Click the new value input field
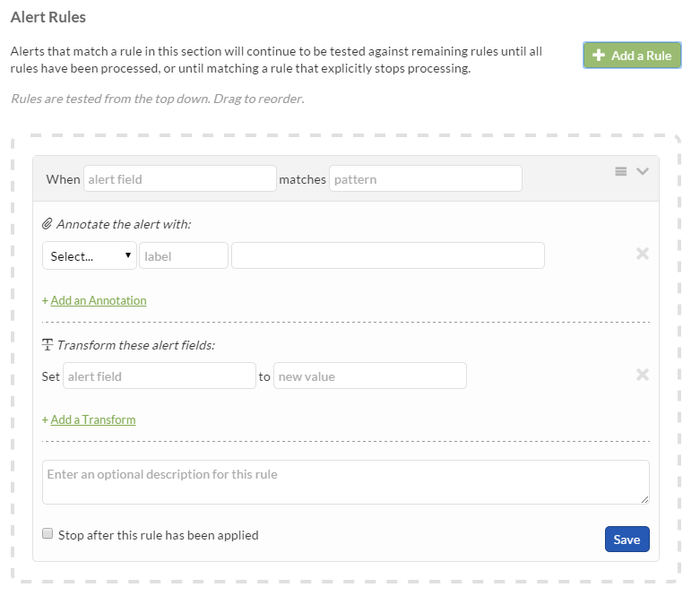This screenshot has width=700, height=596. (369, 376)
